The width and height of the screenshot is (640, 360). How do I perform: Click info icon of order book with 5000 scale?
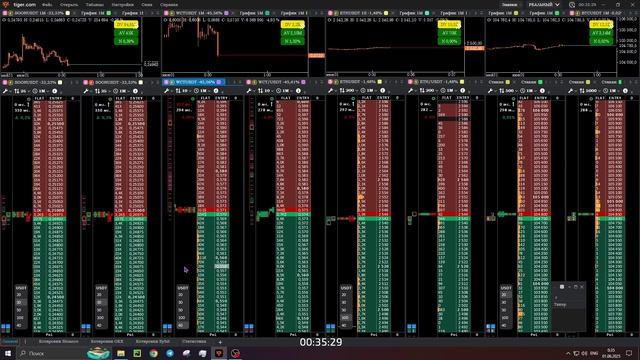(625, 91)
